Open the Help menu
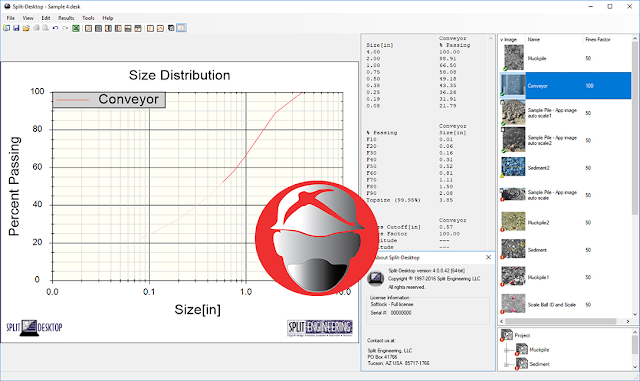This screenshot has height=381, width=640. (x=108, y=18)
